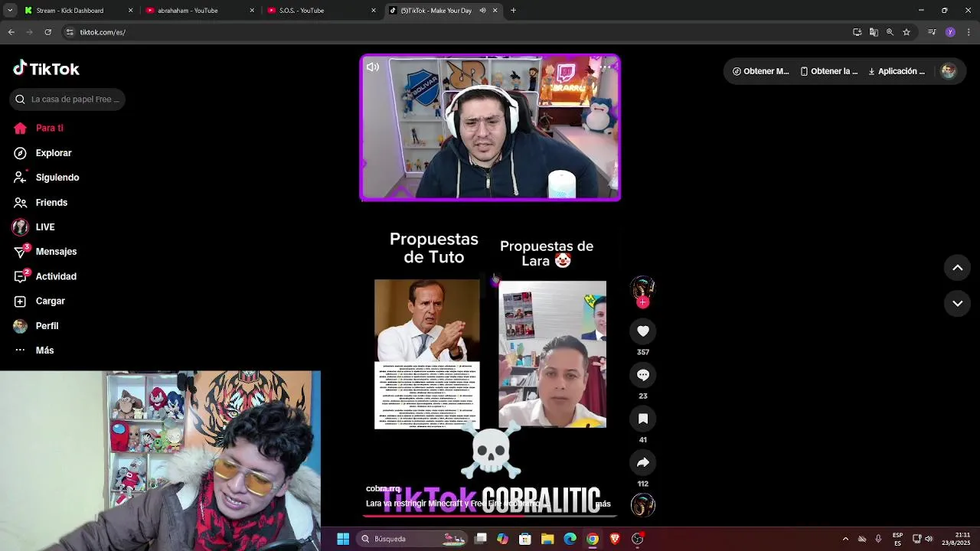
Task: Bookmark this page with star
Action: pos(906,32)
